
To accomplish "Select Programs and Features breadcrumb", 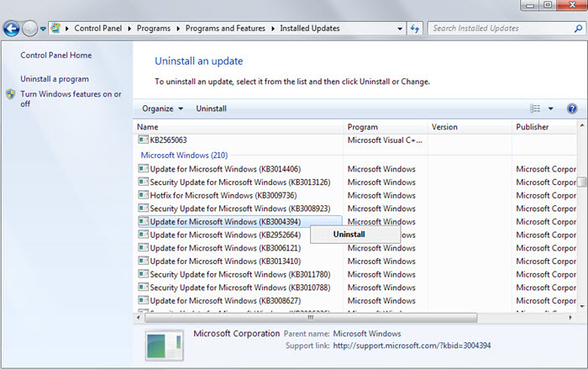I will pyautogui.click(x=225, y=28).
